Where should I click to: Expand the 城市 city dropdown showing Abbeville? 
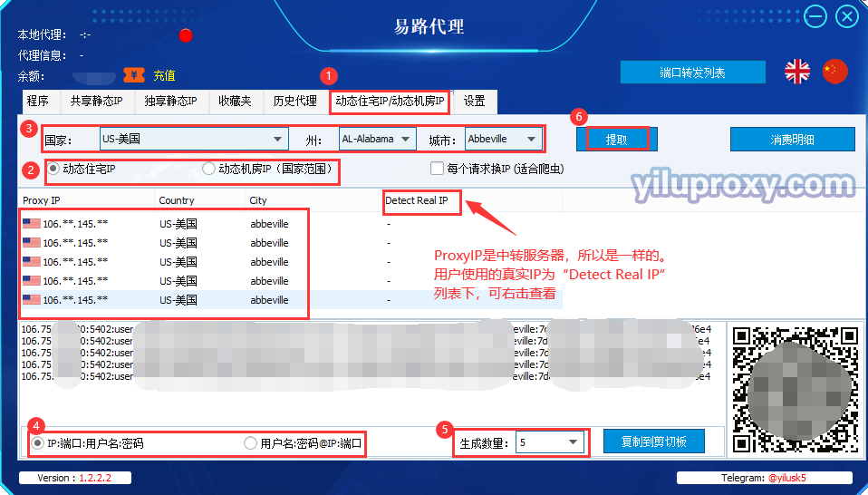point(503,139)
